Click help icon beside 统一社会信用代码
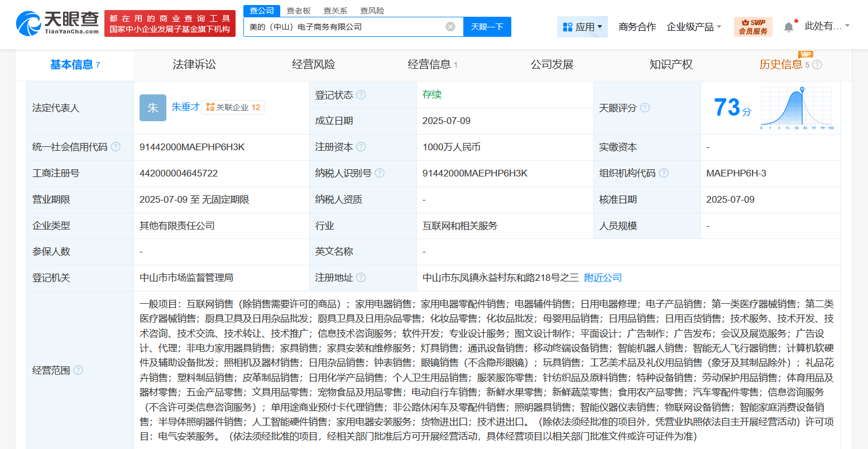868x449 pixels. pyautogui.click(x=116, y=147)
